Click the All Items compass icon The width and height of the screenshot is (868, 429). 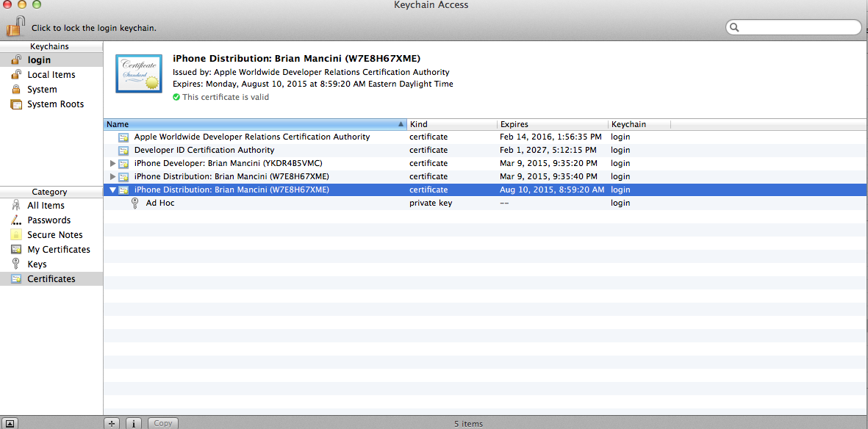pos(17,206)
